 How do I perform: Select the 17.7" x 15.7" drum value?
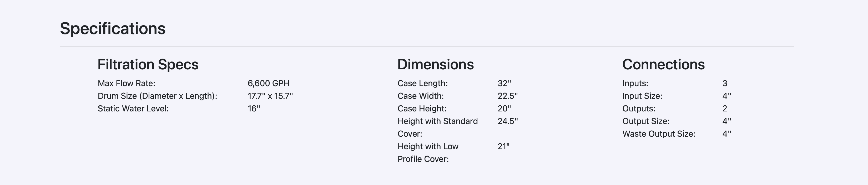point(270,96)
